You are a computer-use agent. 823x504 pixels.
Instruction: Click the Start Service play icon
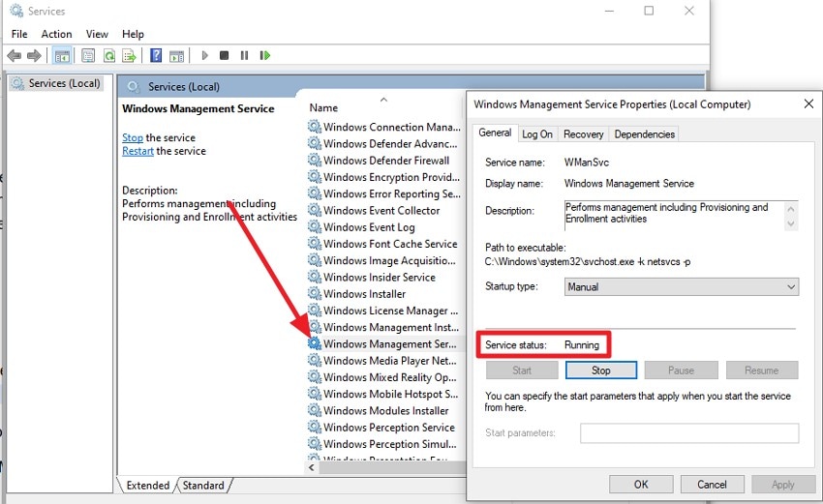pos(204,55)
